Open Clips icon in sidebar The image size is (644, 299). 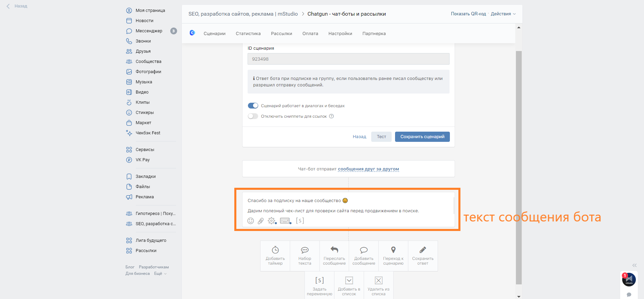click(129, 102)
